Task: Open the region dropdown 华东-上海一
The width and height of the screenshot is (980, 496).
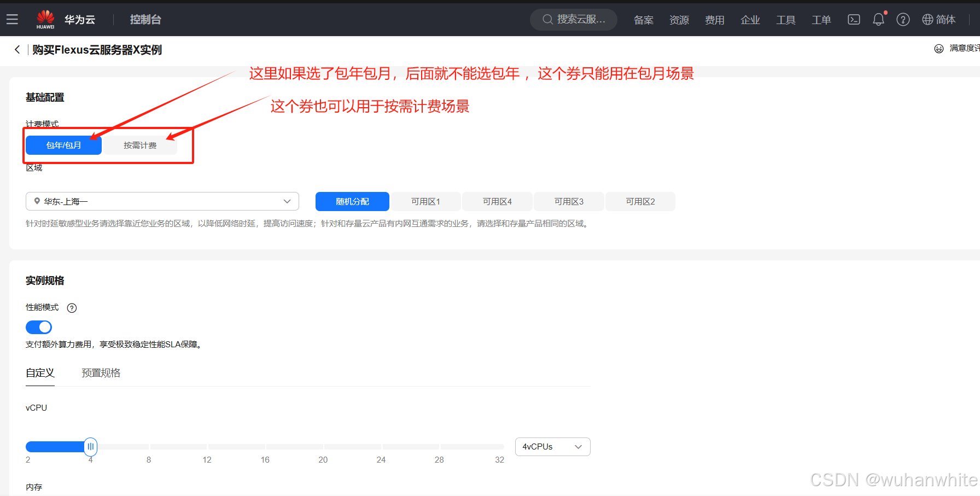Action: tap(162, 201)
